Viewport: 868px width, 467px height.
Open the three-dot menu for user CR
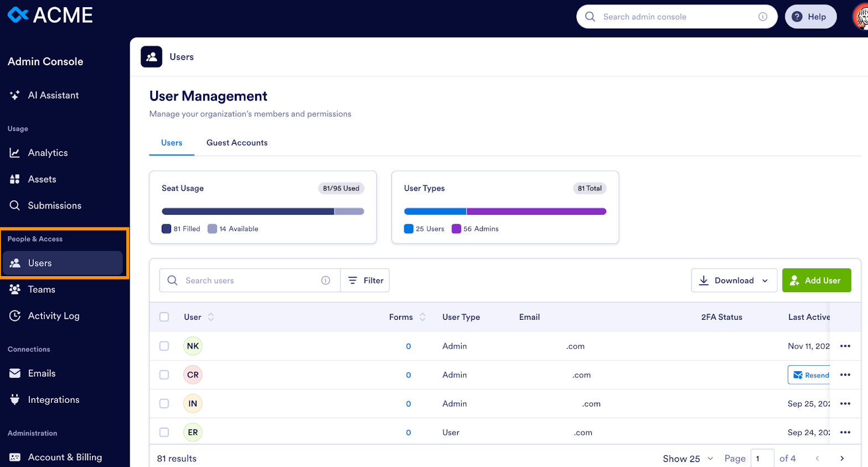[x=845, y=375]
